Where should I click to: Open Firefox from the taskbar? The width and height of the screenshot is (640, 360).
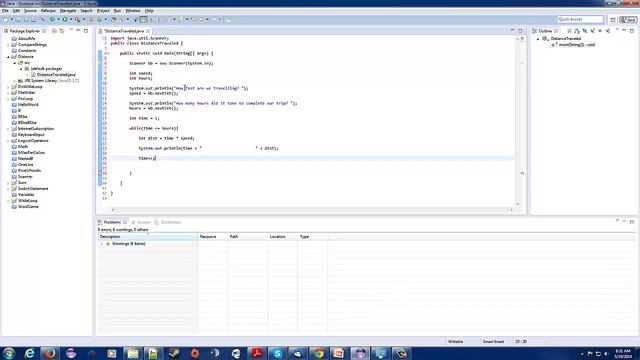coord(50,353)
